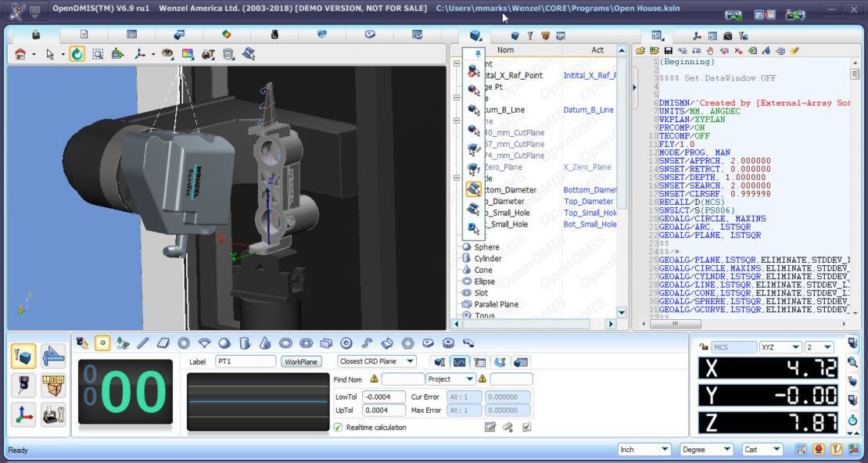
Task: Select the Cylinder measurement tool
Action: click(244, 343)
